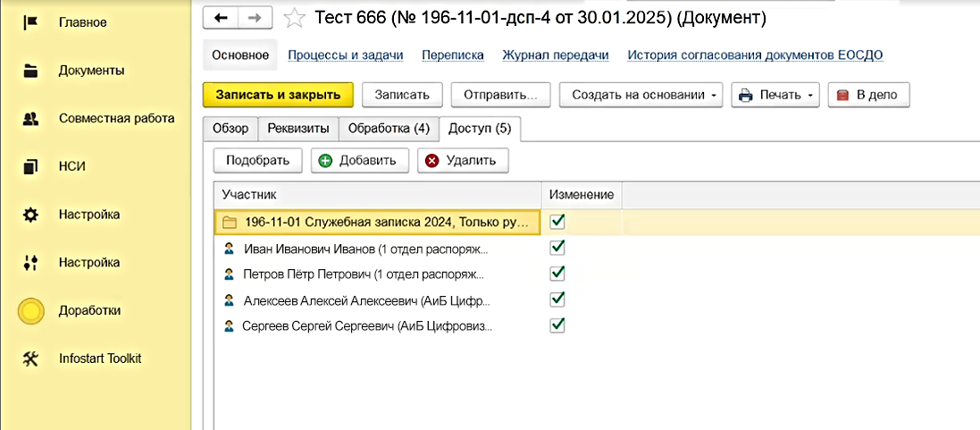Open the Печать dropdown menu
Image resolution: width=980 pixels, height=430 pixels.
(775, 95)
